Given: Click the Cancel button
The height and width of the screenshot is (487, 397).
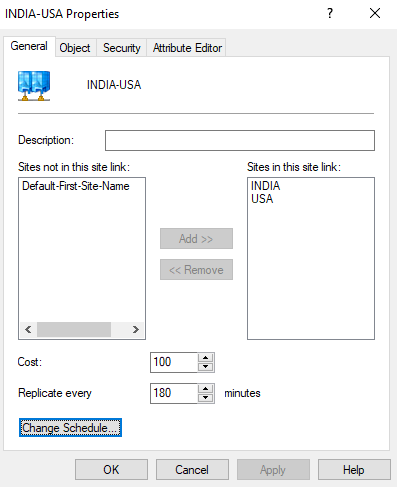Looking at the screenshot, I should [x=192, y=470].
